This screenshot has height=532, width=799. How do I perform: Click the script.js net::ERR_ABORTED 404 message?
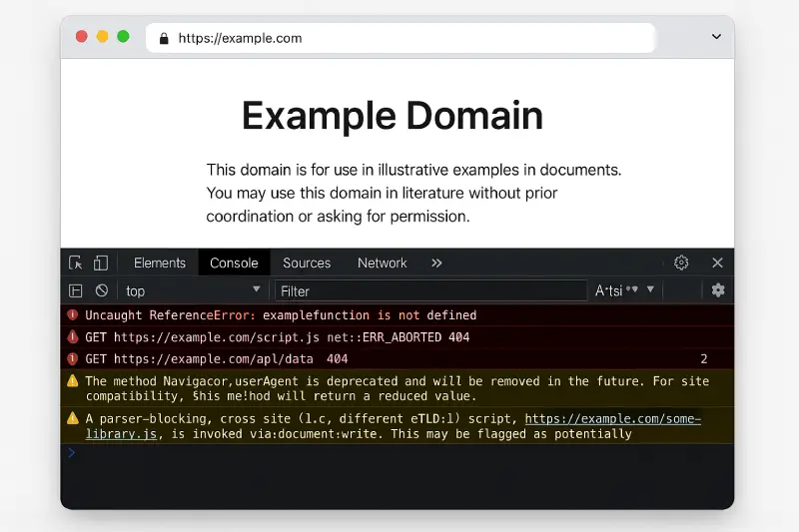[x=278, y=337]
